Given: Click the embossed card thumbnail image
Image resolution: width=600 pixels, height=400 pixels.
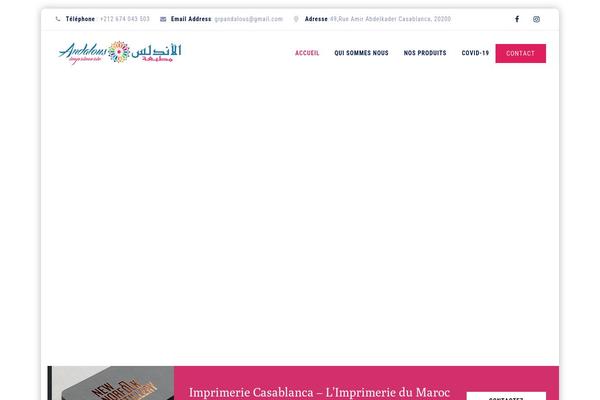Looking at the screenshot, I should [111, 383].
